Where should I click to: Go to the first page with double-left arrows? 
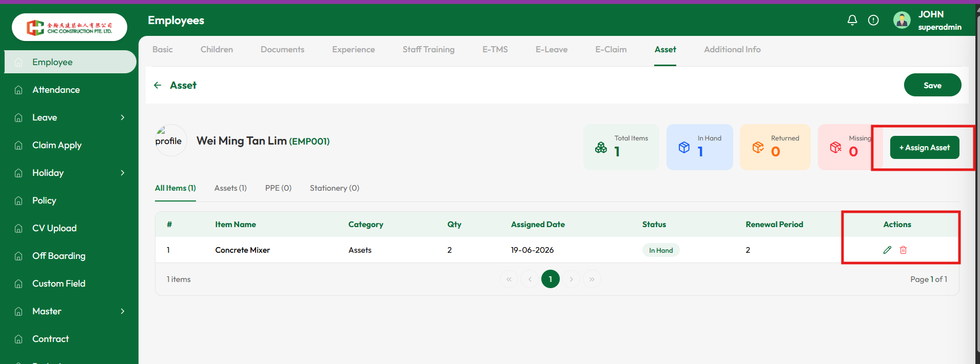(509, 279)
